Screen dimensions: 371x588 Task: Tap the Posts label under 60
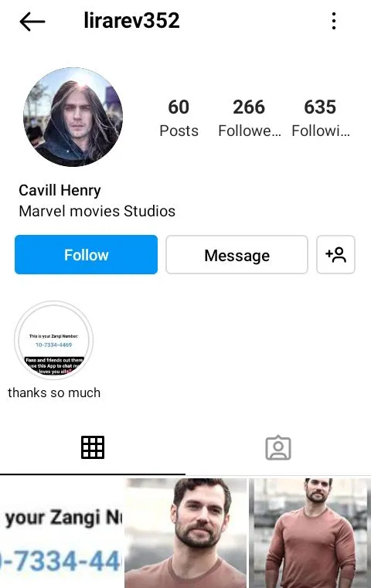[x=179, y=131]
